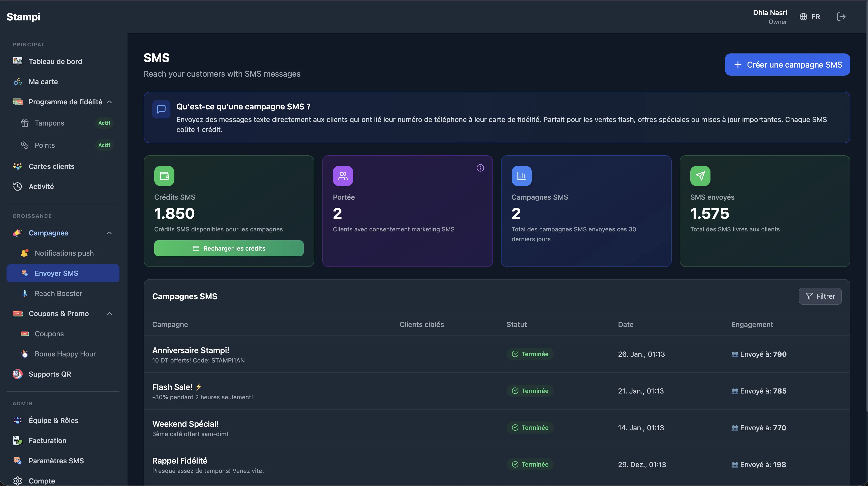
Task: Open Reach Booster from the sidebar
Action: [x=58, y=294]
